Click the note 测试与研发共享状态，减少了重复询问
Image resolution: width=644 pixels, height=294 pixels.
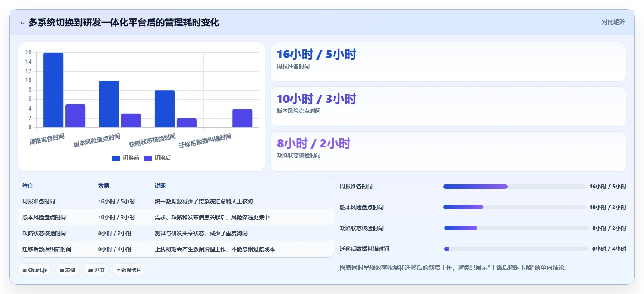coord(201,233)
